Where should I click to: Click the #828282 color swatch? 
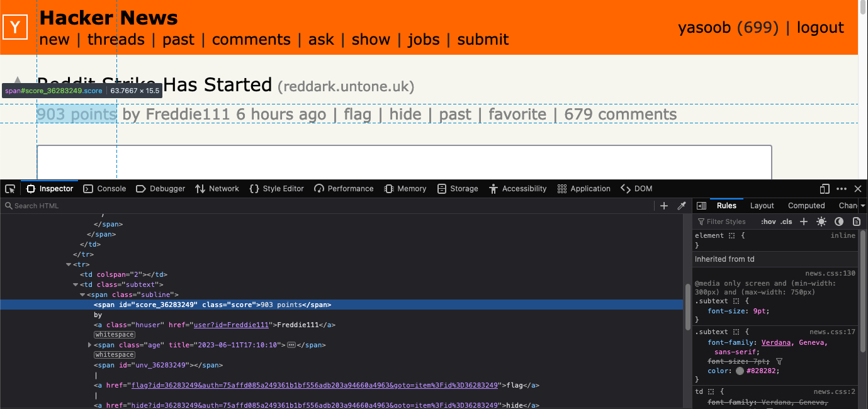pyautogui.click(x=740, y=371)
